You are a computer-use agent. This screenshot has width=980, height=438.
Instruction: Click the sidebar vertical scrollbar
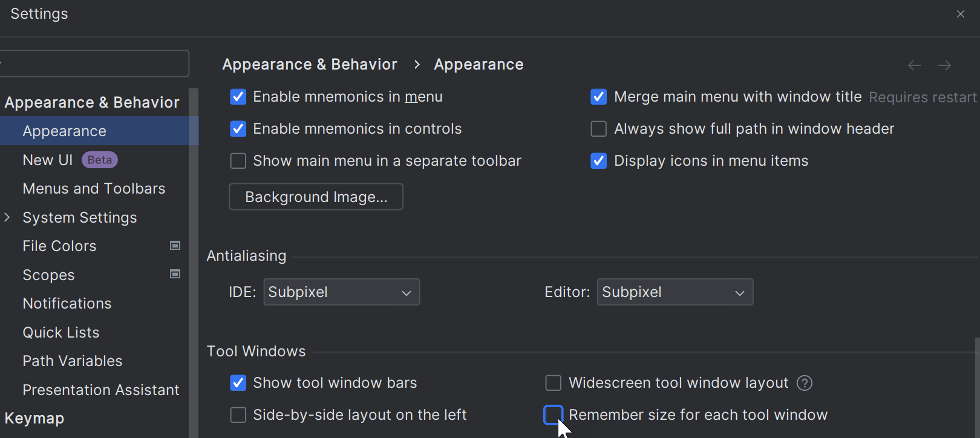194,260
